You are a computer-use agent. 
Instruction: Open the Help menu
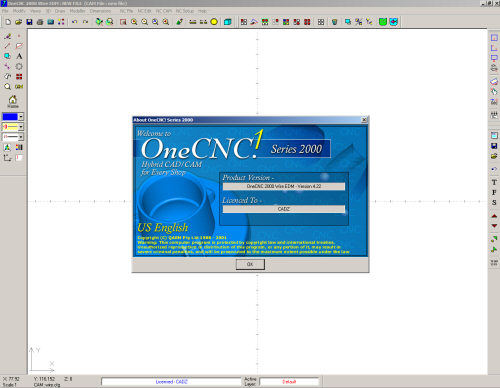[202, 11]
